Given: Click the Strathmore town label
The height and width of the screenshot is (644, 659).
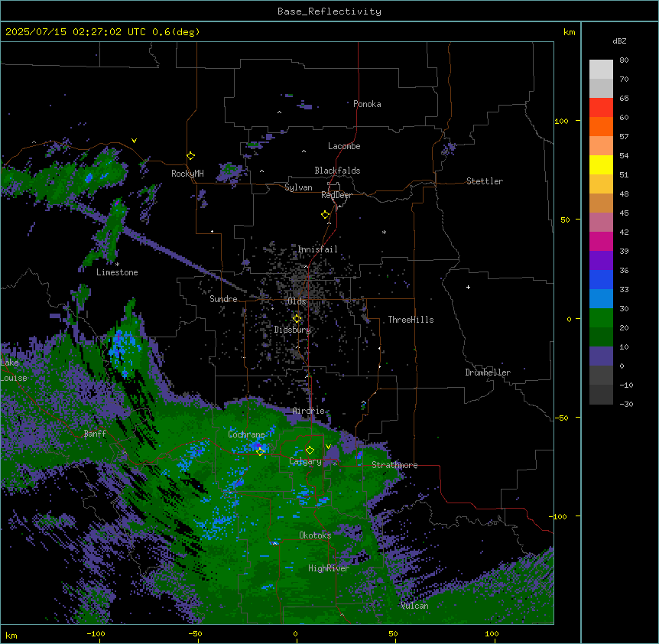Looking at the screenshot, I should click(x=394, y=465).
